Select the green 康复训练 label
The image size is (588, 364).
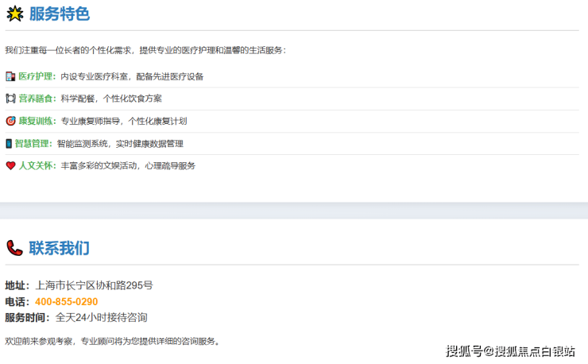tap(37, 121)
